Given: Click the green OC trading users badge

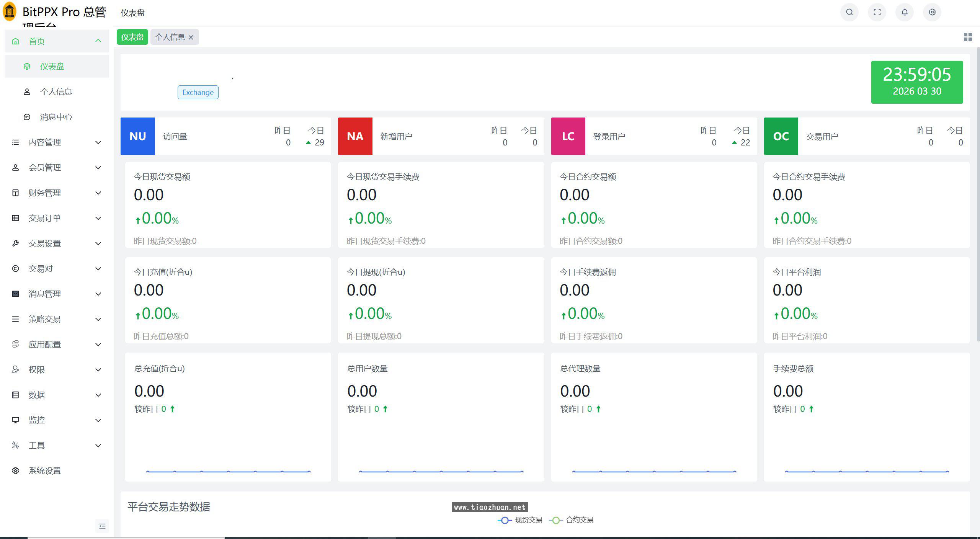Looking at the screenshot, I should click(781, 136).
